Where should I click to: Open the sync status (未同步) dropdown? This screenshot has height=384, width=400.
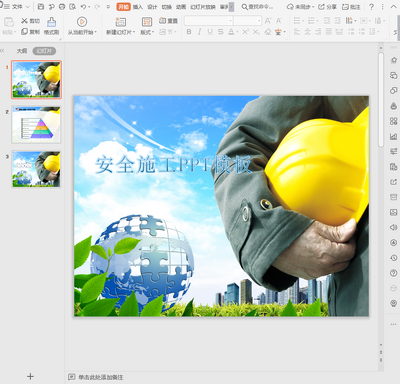coord(300,7)
